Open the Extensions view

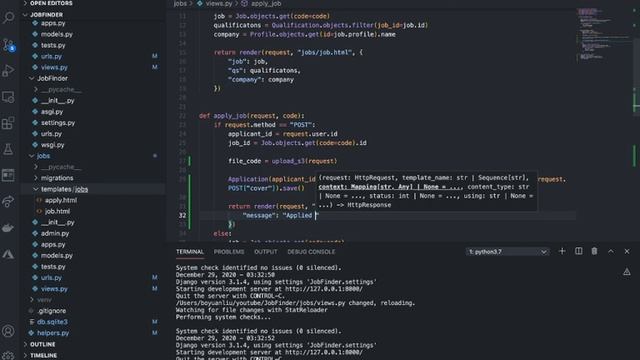point(8,123)
